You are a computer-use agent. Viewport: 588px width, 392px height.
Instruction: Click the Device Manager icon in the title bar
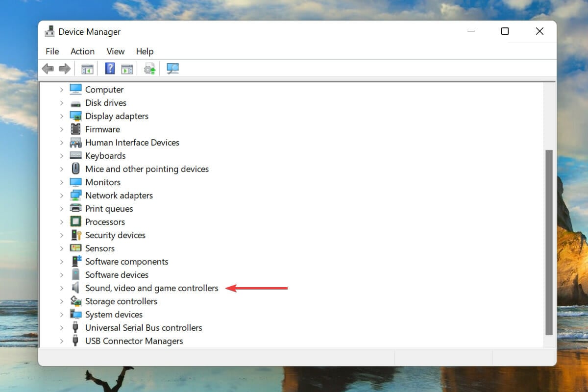(49, 31)
